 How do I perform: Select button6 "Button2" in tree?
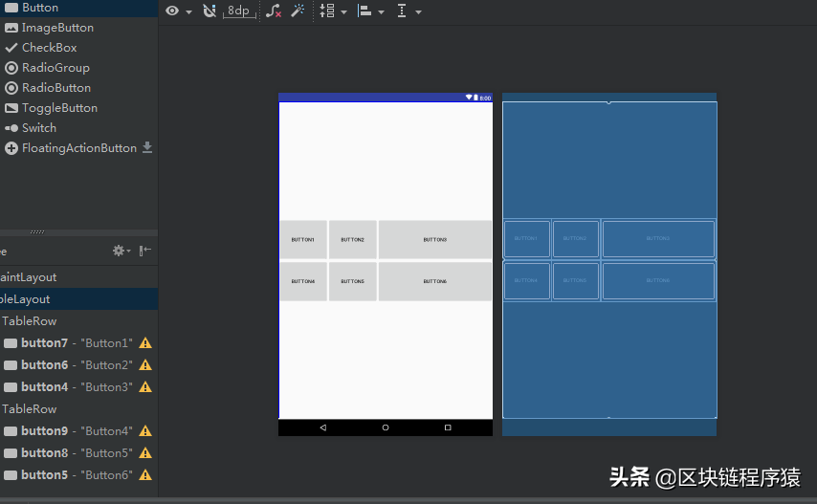pos(78,365)
